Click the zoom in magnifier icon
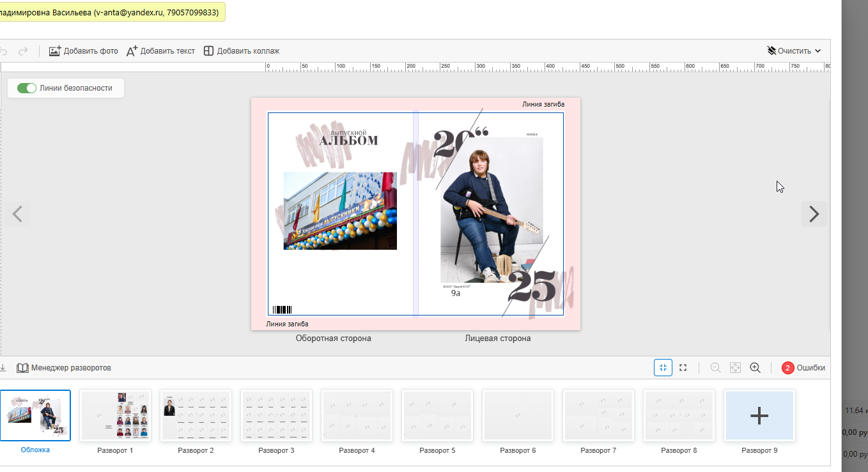This screenshot has width=868, height=472. pyautogui.click(x=755, y=368)
